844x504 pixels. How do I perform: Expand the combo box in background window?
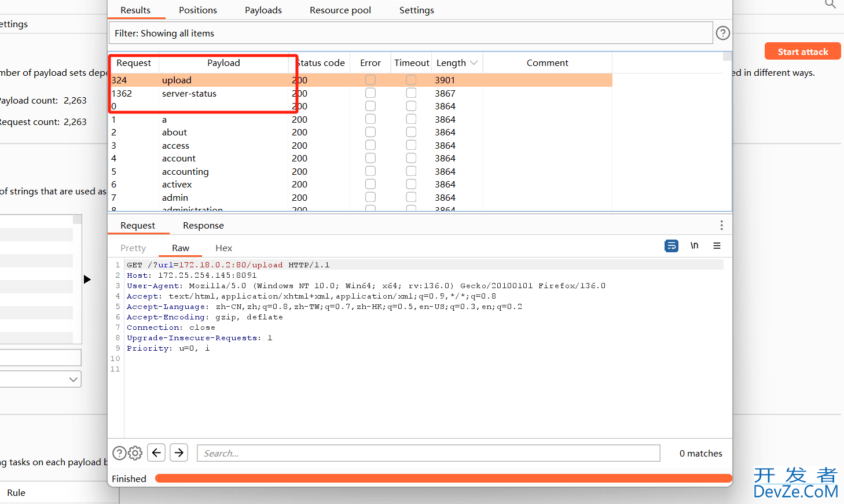click(73, 380)
